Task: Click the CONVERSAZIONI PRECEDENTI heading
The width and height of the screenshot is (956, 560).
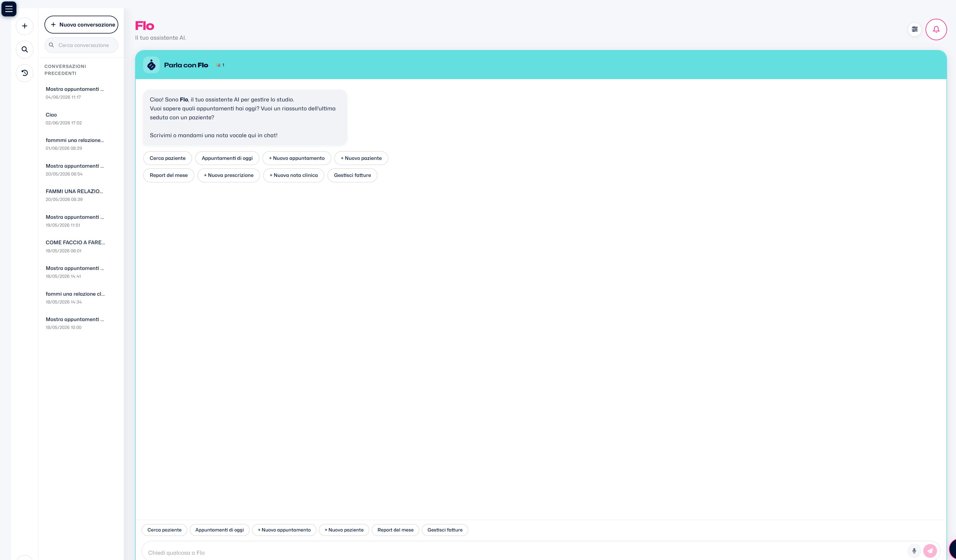Action: (x=65, y=70)
